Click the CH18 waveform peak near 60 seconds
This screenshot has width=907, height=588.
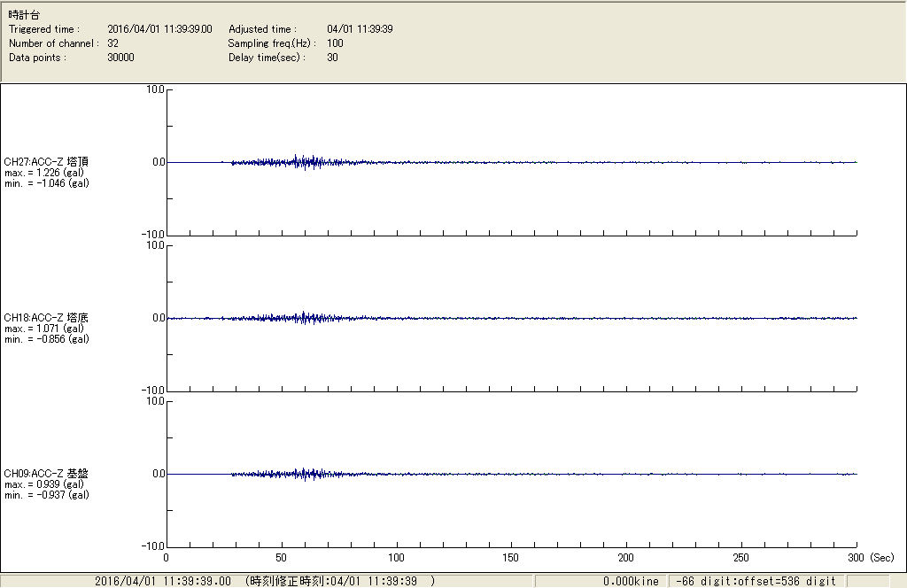click(x=305, y=317)
